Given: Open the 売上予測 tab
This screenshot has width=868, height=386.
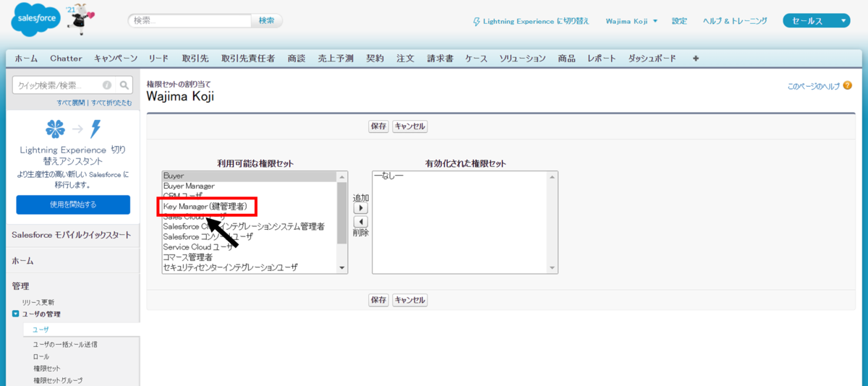Looking at the screenshot, I should [x=336, y=59].
